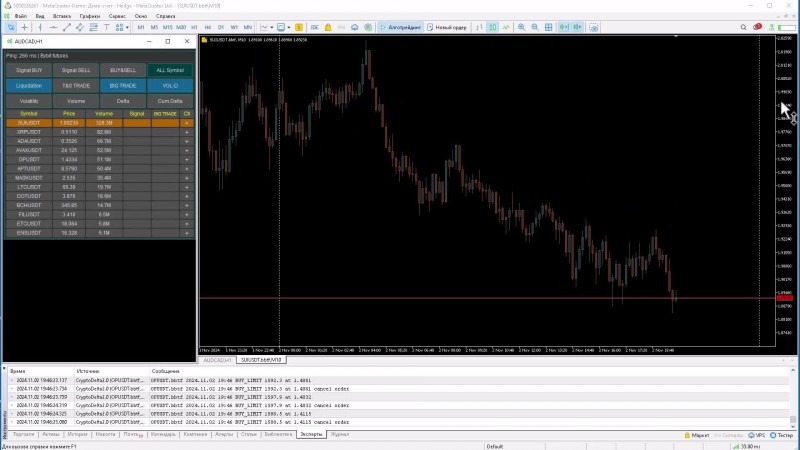The height and width of the screenshot is (450, 800).
Task: Toggle chart auto scroll
Action: 564,28
